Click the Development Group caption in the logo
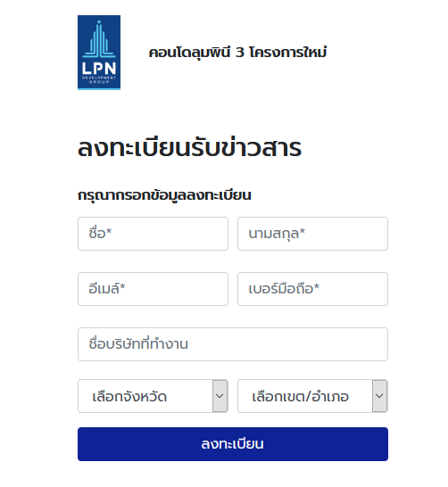448x487 pixels. 99,79
